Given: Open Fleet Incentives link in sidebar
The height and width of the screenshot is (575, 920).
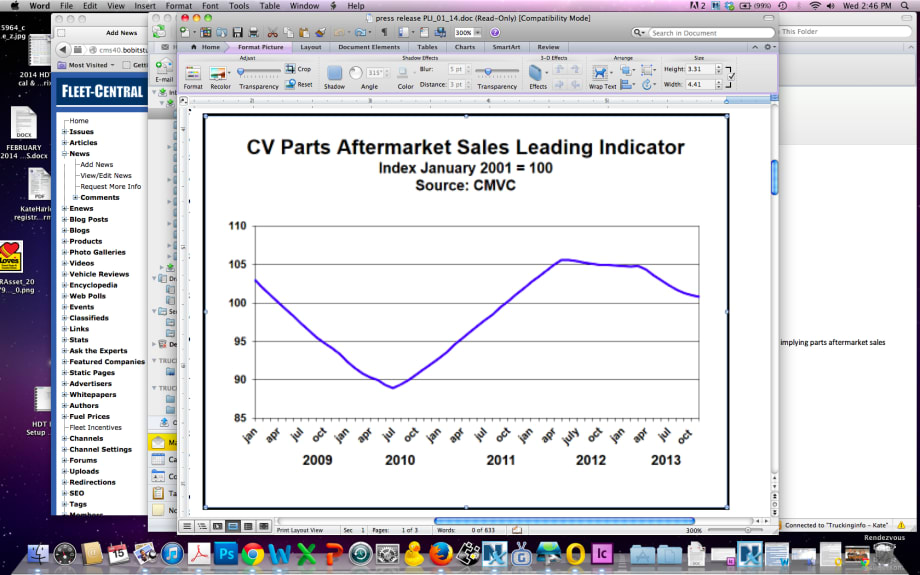Looking at the screenshot, I should pyautogui.click(x=96, y=428).
